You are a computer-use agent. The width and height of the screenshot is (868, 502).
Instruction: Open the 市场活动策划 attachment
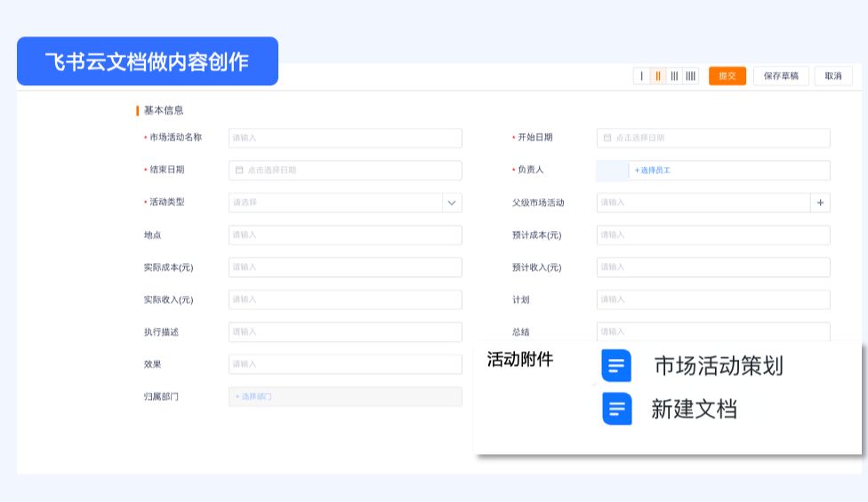(719, 366)
